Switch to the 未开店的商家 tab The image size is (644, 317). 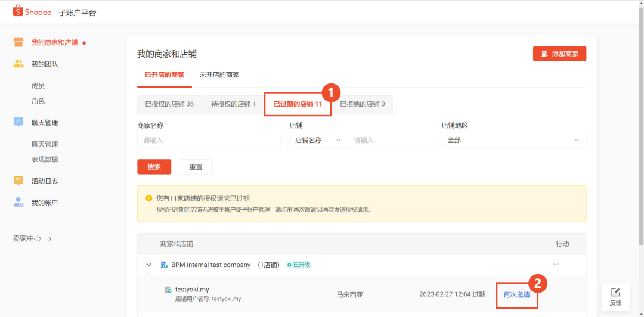click(x=219, y=74)
